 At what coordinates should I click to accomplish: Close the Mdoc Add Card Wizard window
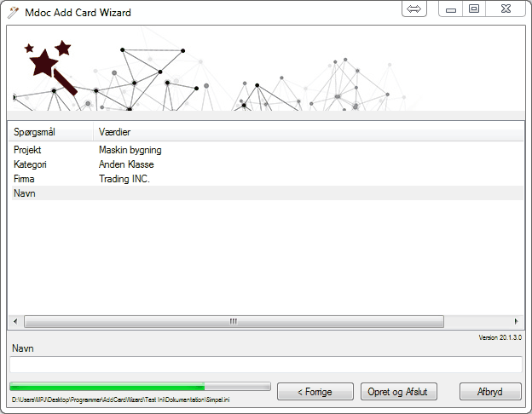pos(507,9)
